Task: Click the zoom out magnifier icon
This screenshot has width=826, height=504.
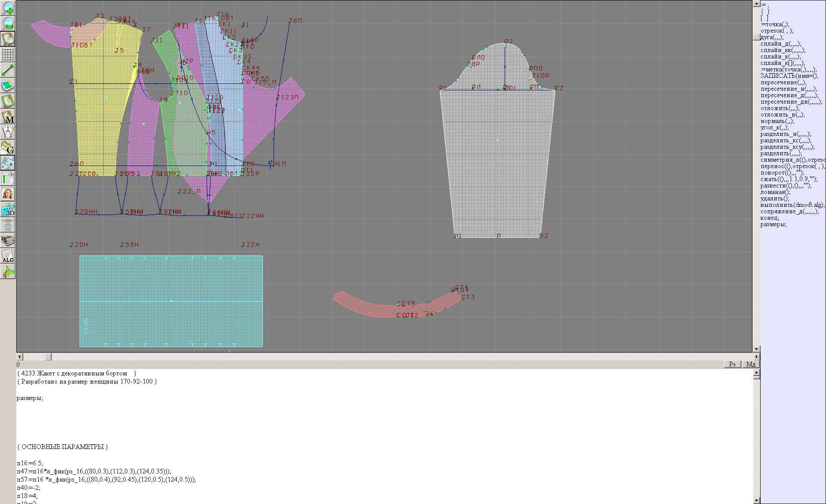Action: [x=8, y=23]
